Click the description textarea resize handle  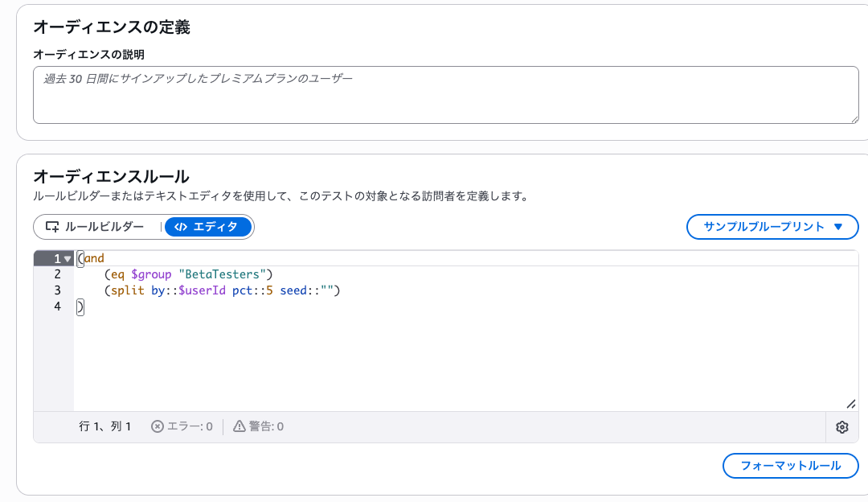point(854,119)
